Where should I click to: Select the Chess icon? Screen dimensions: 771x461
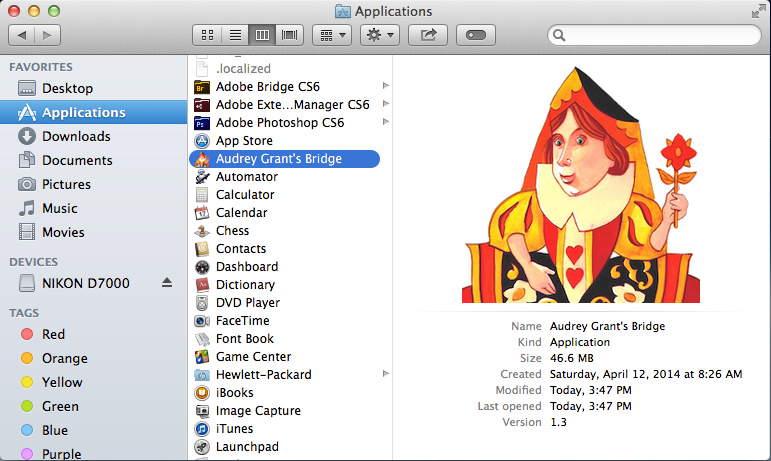(x=202, y=231)
